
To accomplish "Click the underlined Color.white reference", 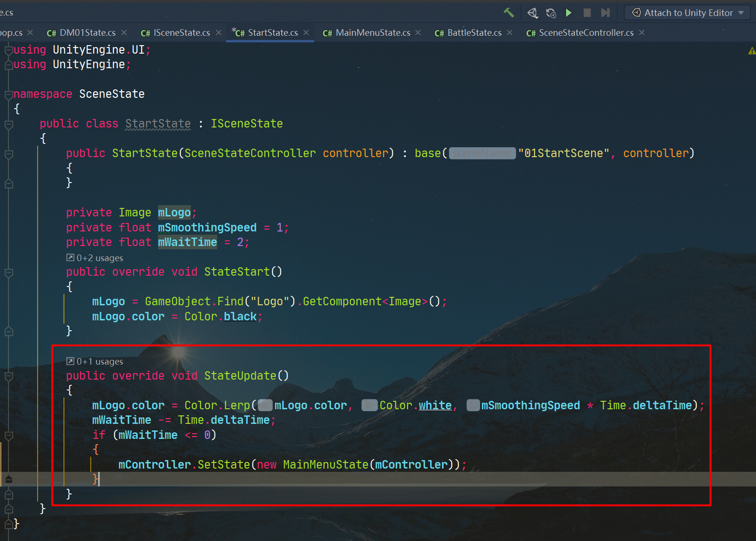I will [435, 406].
